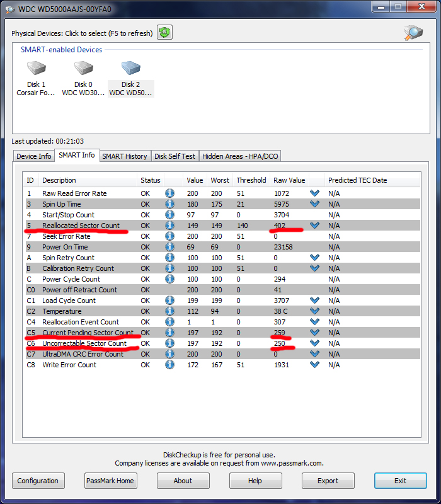Open info icon for Uncorrectable Sector Count

coord(169,343)
